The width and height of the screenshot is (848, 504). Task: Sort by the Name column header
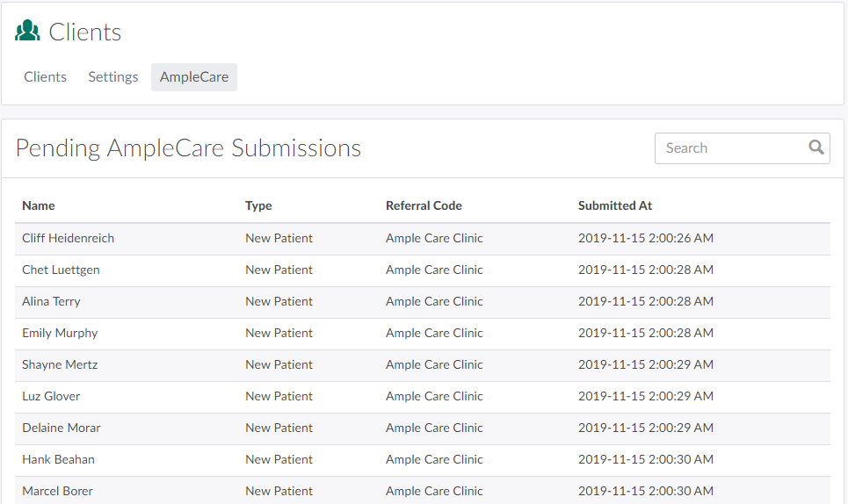pyautogui.click(x=39, y=205)
